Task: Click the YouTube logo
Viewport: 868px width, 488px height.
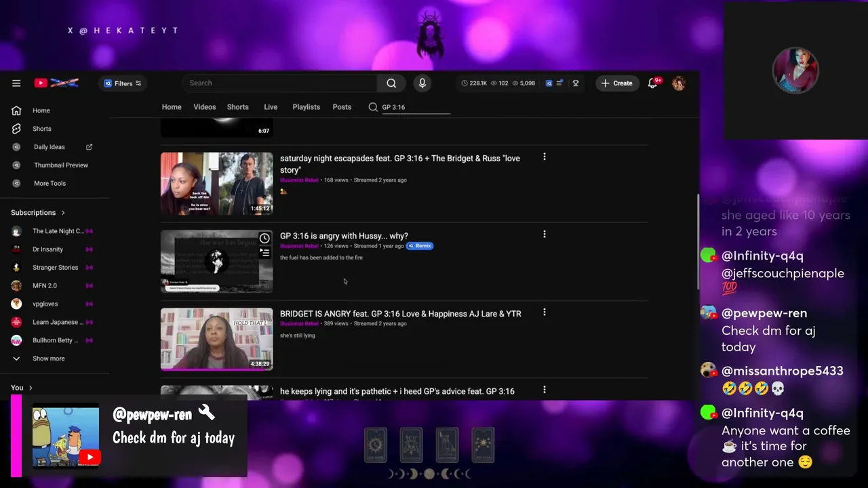Action: tap(57, 83)
